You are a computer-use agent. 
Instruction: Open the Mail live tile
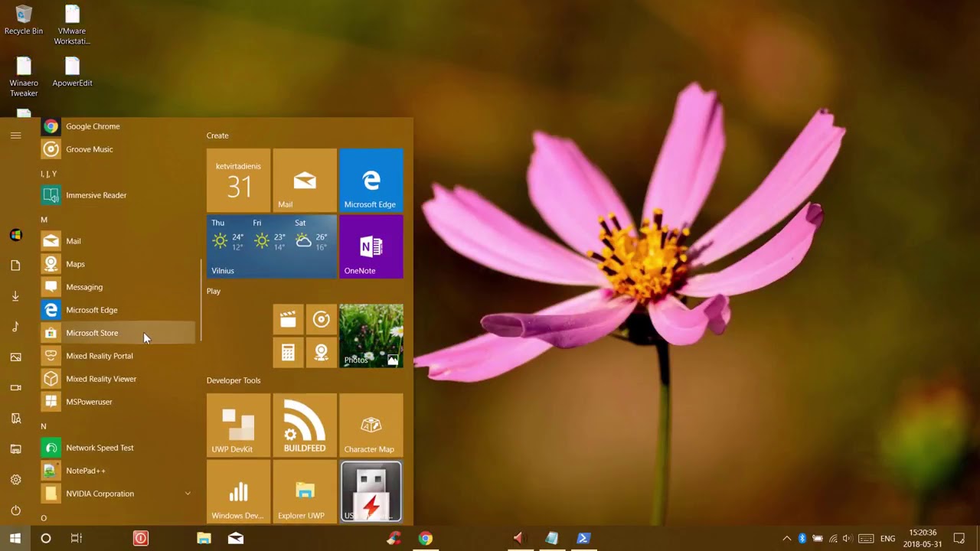pyautogui.click(x=305, y=180)
